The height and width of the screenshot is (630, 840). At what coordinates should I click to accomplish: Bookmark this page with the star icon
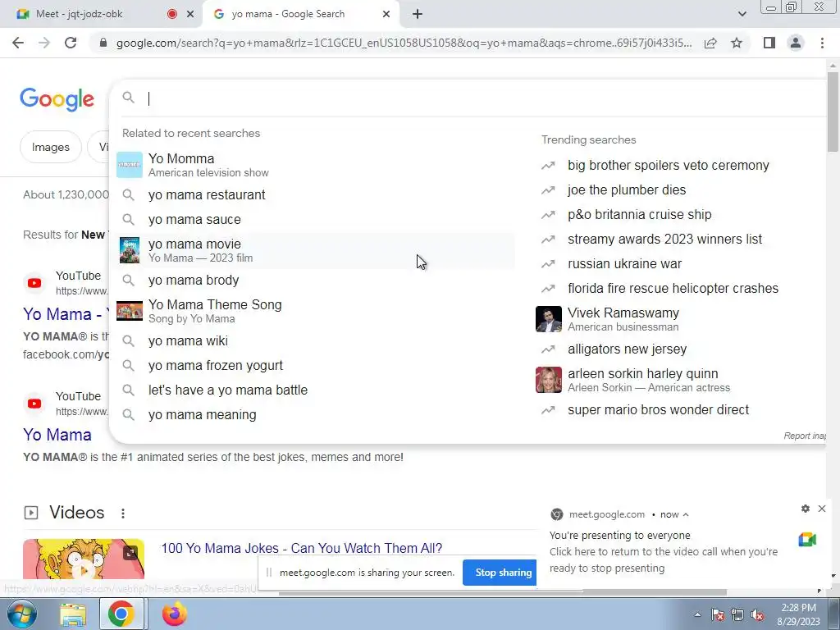737,43
